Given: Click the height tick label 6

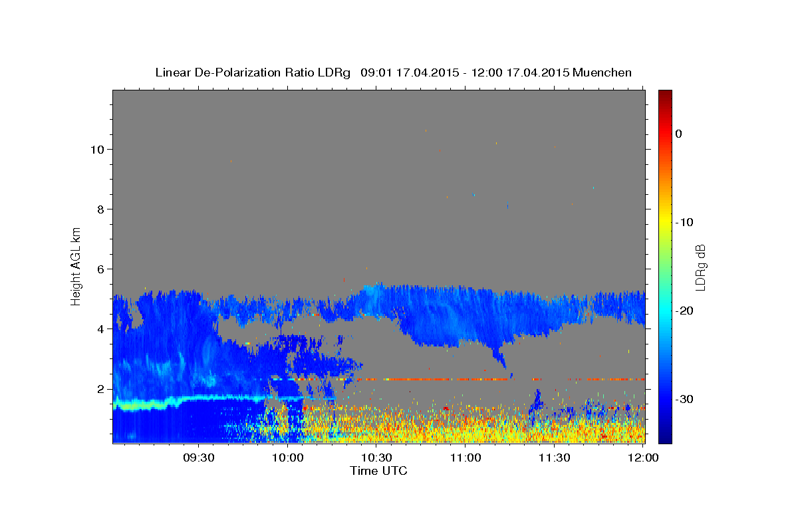Looking at the screenshot, I should pyautogui.click(x=100, y=269).
